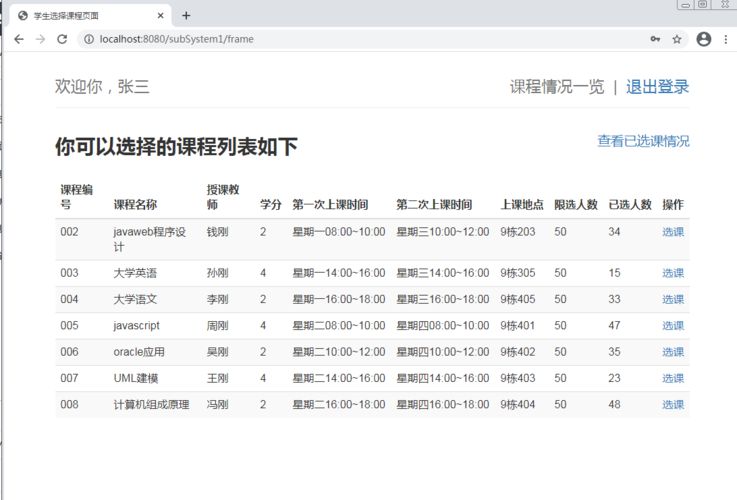Viewport: 737px width, 500px height.
Task: Select course name javaweb程序设计 cell
Action: pos(149,239)
